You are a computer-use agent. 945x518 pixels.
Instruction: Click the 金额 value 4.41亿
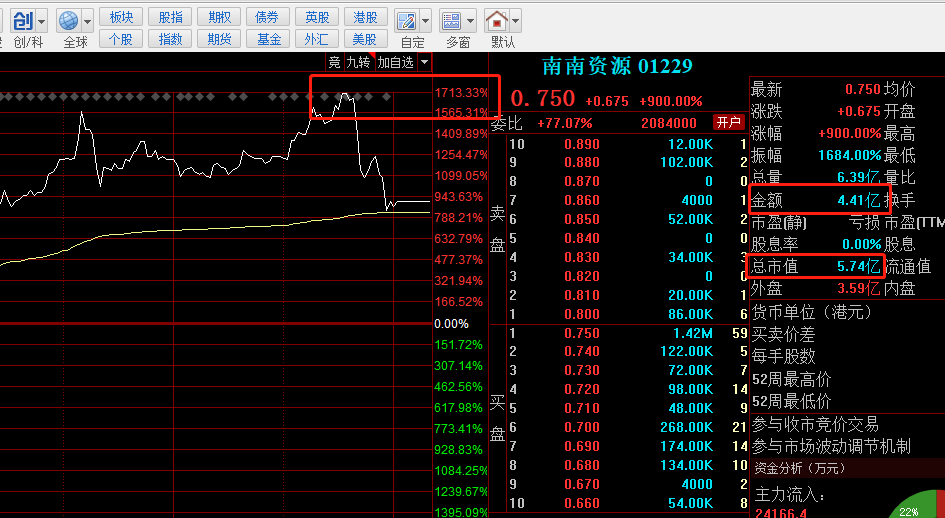pyautogui.click(x=859, y=200)
